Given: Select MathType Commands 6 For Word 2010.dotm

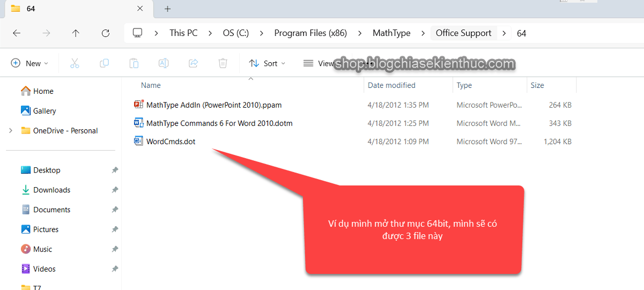Looking at the screenshot, I should 219,123.
